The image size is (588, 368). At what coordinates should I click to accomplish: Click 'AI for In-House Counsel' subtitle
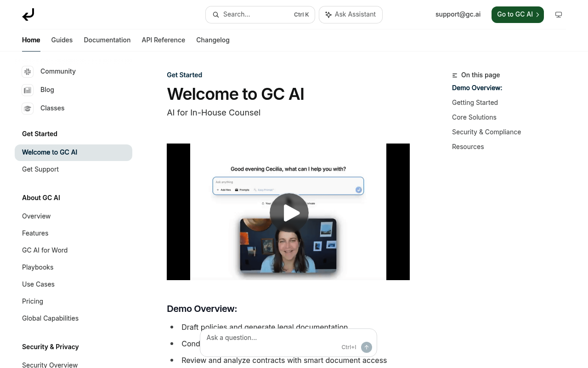click(214, 113)
